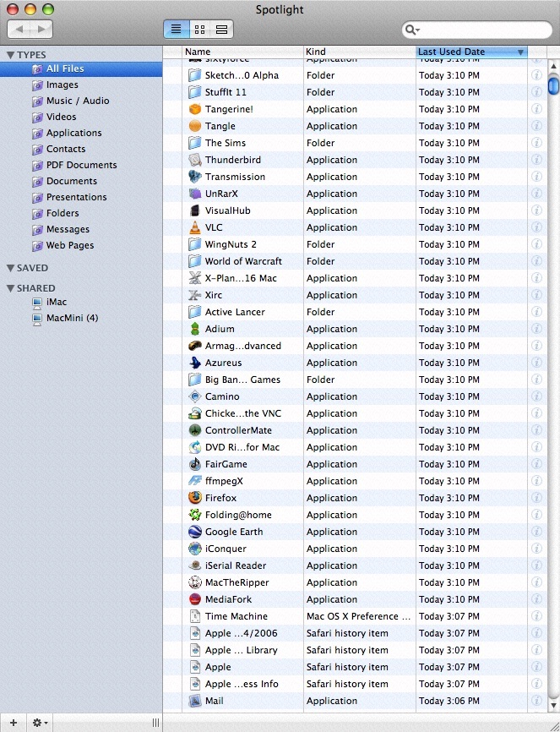The image size is (560, 732).
Task: Click the Firefox app icon
Action: click(x=194, y=498)
